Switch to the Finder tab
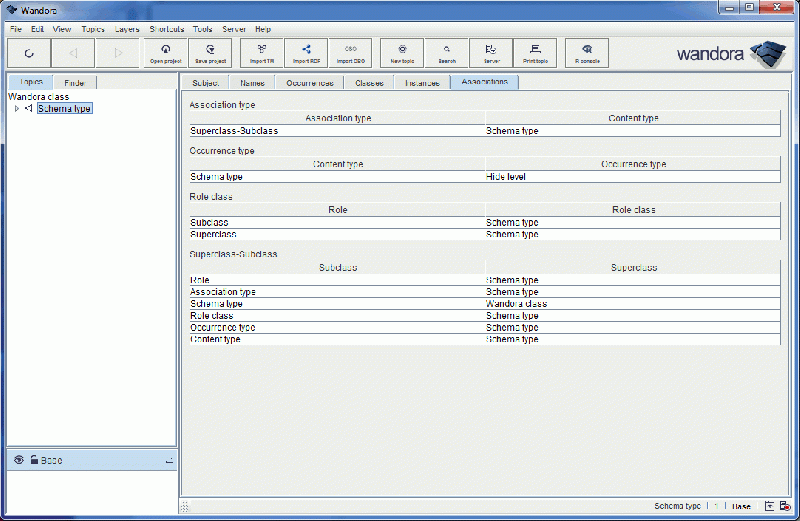This screenshot has height=521, width=800. [74, 82]
